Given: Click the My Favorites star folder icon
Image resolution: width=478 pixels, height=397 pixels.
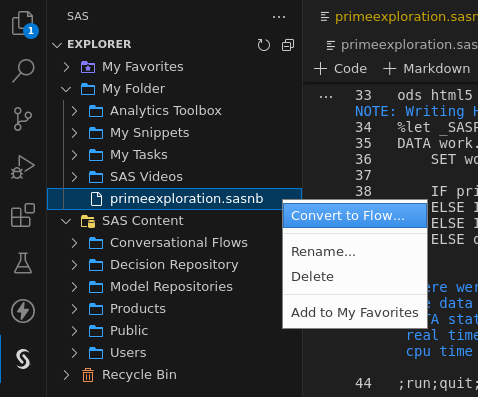Looking at the screenshot, I should pos(88,67).
